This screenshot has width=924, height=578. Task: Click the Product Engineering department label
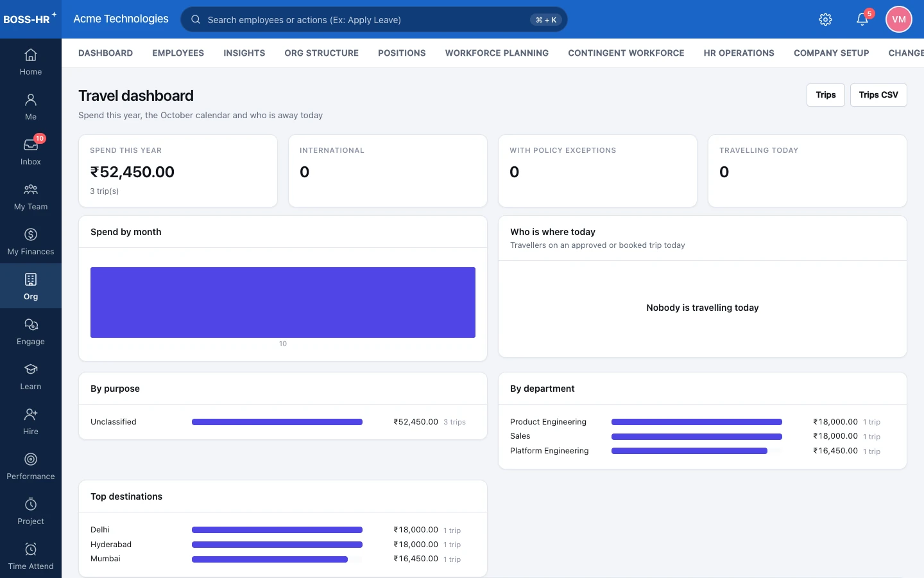pos(548,422)
